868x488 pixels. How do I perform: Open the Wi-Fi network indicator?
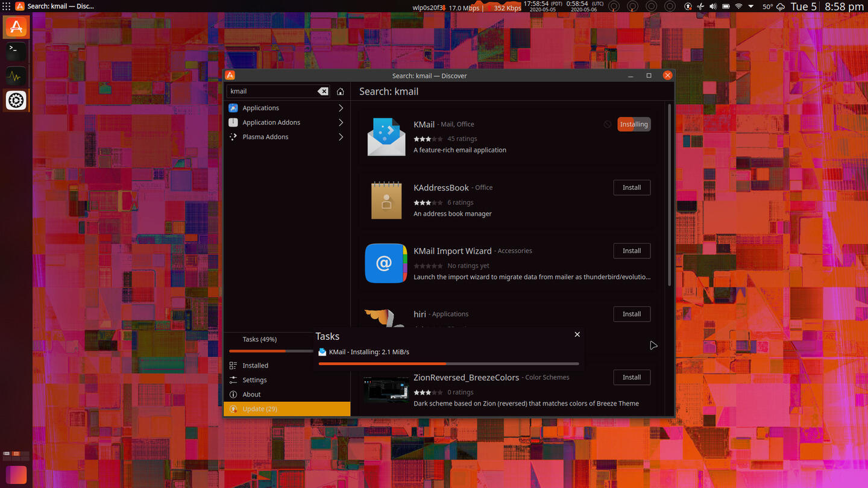point(738,7)
